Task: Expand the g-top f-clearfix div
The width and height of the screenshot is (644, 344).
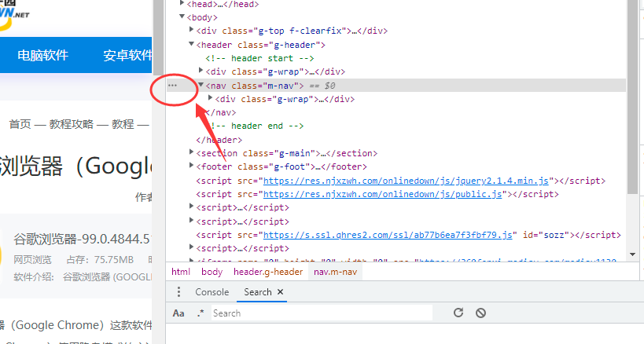Action: point(191,30)
